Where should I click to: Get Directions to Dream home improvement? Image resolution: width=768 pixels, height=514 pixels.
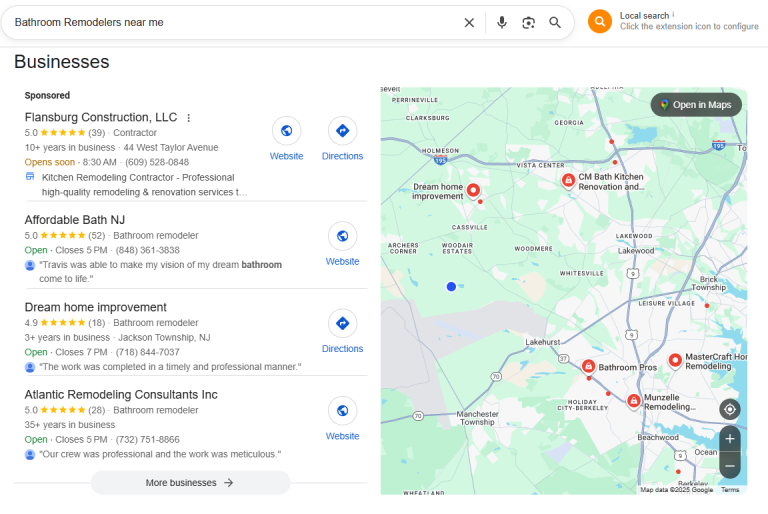[342, 323]
